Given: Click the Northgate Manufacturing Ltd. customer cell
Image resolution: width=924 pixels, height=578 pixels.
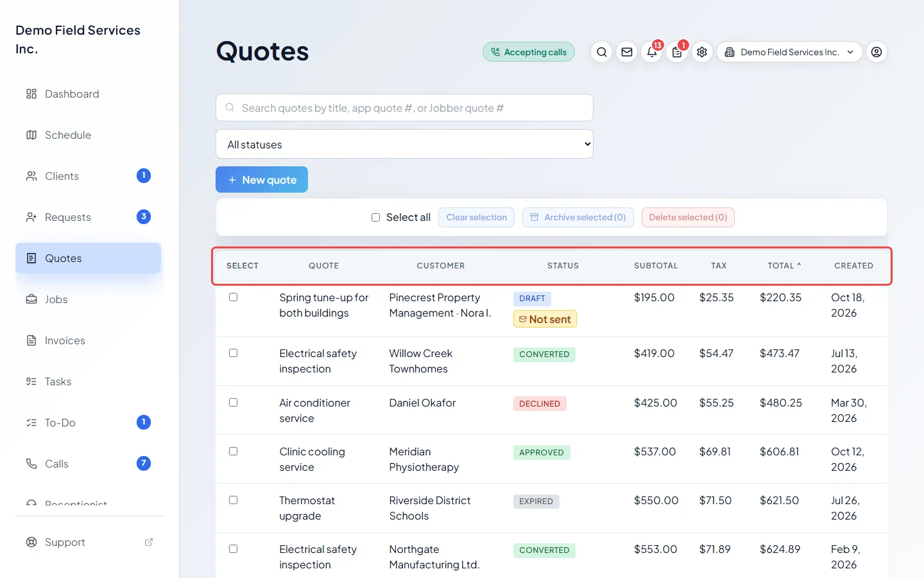Looking at the screenshot, I should [434, 557].
